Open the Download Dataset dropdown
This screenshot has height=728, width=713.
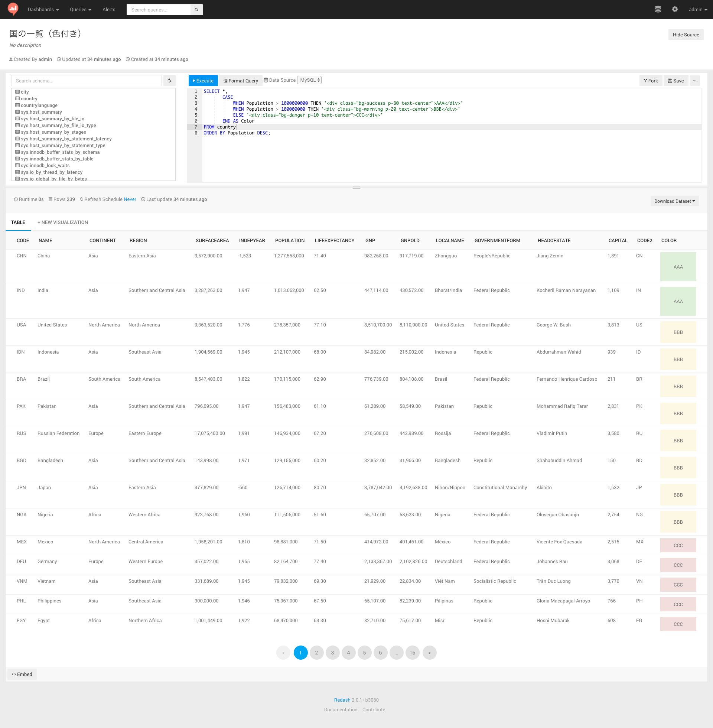[x=674, y=201]
